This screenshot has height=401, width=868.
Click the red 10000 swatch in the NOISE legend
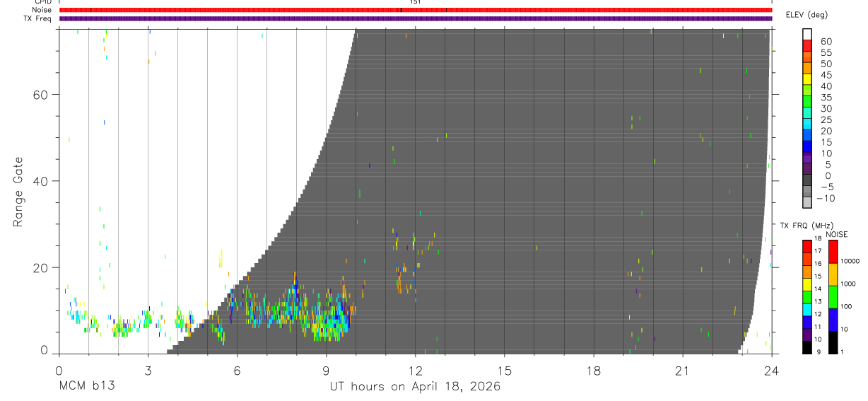pyautogui.click(x=833, y=252)
